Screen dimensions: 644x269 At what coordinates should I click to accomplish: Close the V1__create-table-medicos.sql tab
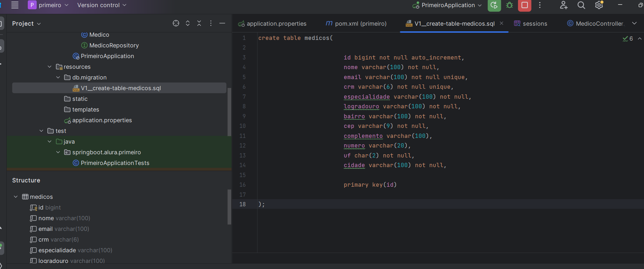(502, 23)
